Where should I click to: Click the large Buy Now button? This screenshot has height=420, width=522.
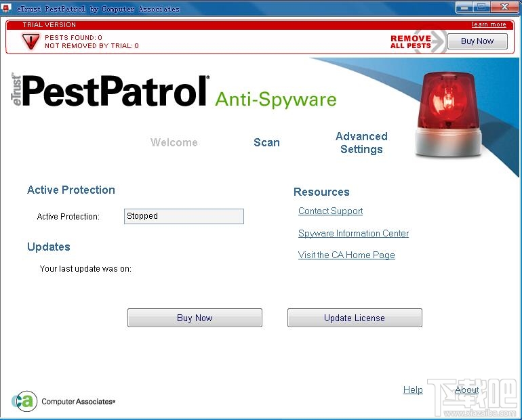(x=195, y=318)
